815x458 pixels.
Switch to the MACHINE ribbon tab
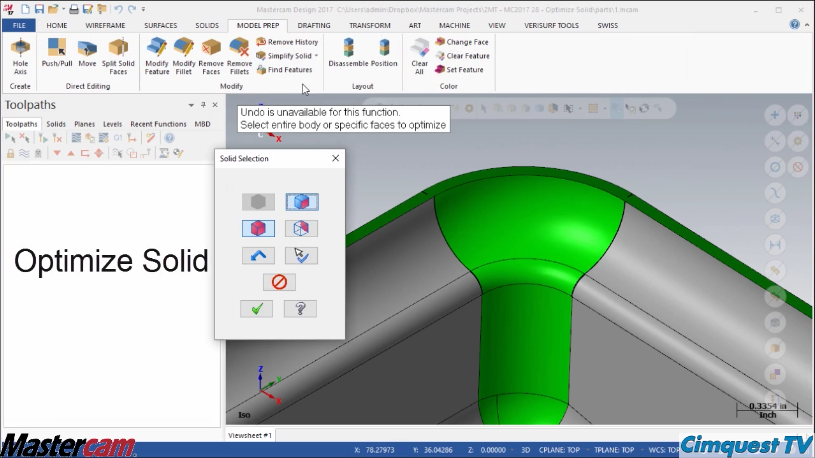click(x=454, y=25)
